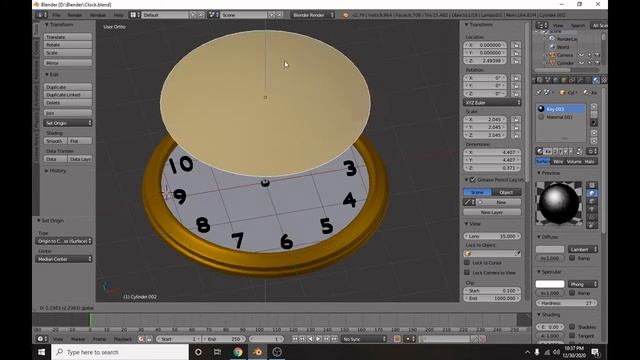
Task: Open the File menu
Action: click(x=56, y=15)
